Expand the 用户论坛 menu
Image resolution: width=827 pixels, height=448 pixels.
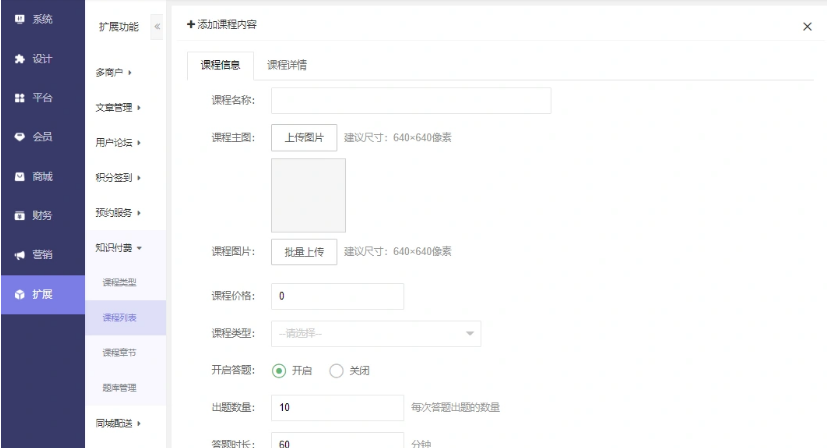[118, 142]
